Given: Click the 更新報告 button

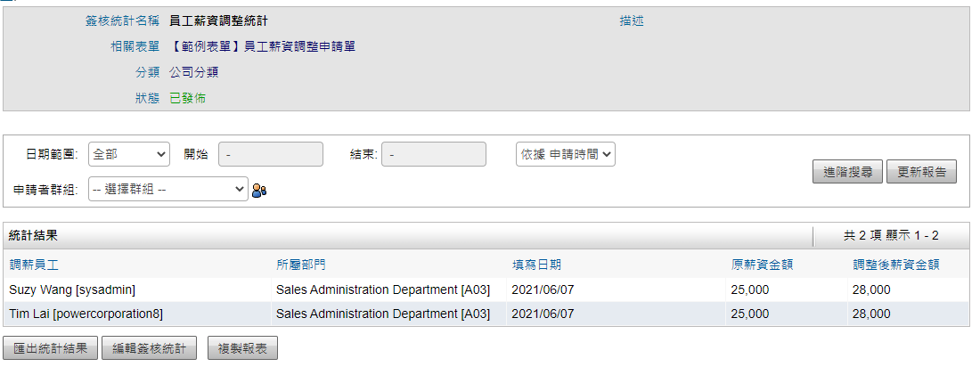Looking at the screenshot, I should (x=921, y=172).
